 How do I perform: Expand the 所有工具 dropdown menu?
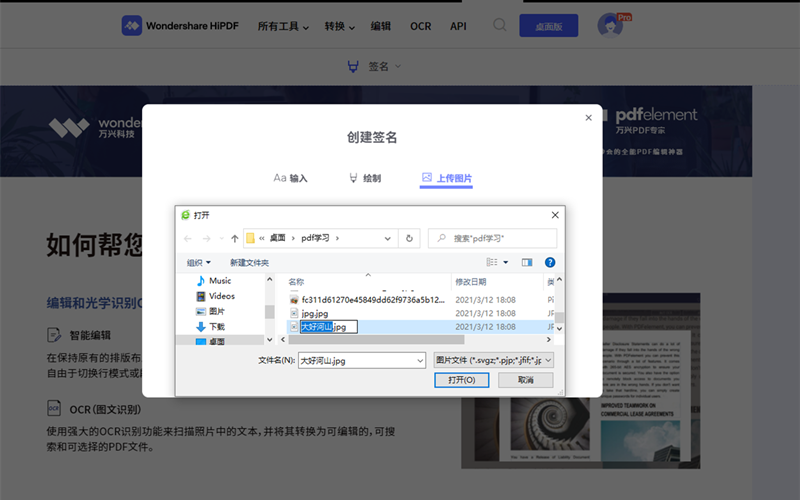[x=283, y=26]
